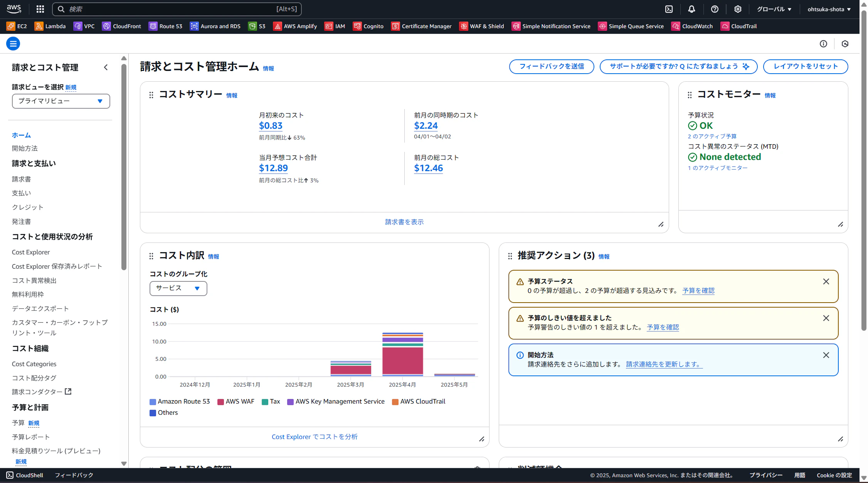This screenshot has height=483, width=868.
Task: Open the Simple Queue Service shortcut
Action: click(x=631, y=26)
